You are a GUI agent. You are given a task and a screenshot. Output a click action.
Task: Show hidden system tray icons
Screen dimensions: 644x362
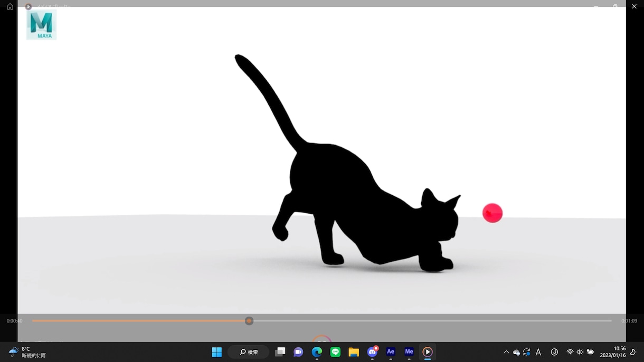point(506,352)
